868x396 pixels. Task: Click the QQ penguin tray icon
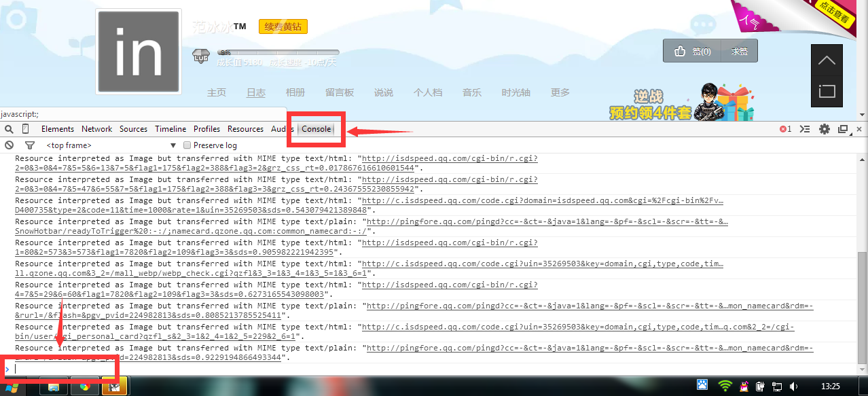pyautogui.click(x=744, y=386)
